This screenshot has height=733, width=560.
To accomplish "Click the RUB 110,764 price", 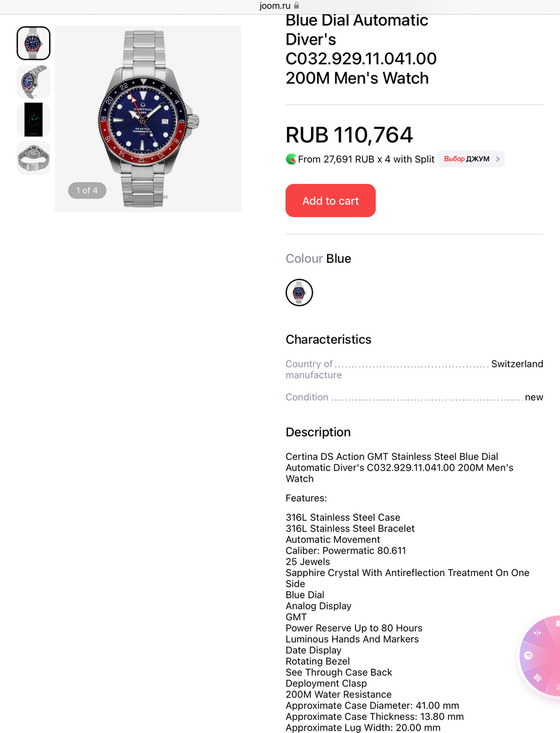I will pos(349,135).
